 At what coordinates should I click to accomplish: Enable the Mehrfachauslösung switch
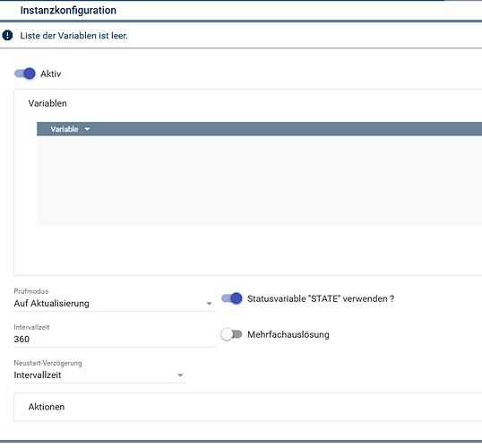click(231, 334)
